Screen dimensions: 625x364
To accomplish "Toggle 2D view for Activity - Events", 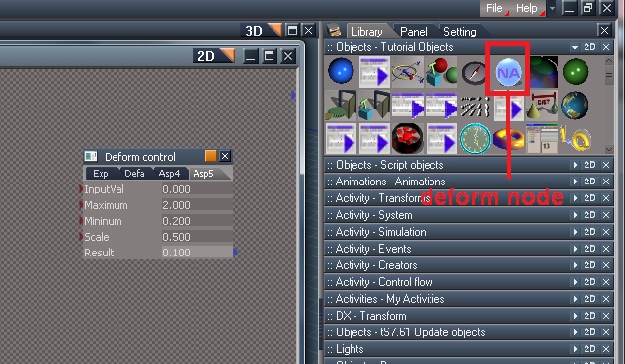I will [x=589, y=249].
